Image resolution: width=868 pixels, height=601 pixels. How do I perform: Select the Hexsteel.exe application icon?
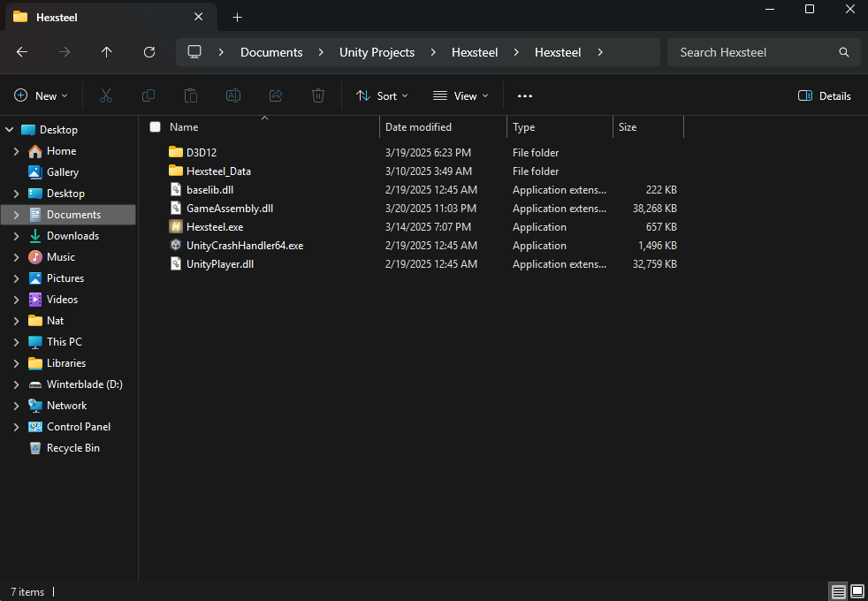pos(176,227)
